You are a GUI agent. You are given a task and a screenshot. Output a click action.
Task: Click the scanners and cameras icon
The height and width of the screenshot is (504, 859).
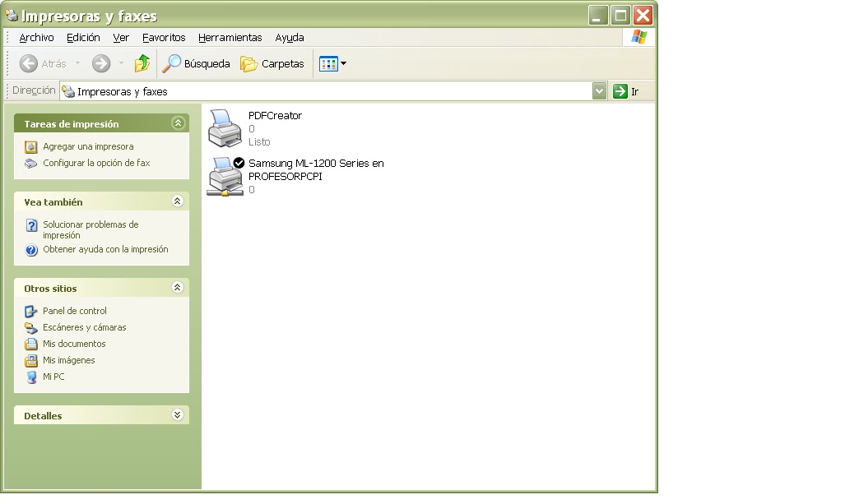[x=31, y=328]
